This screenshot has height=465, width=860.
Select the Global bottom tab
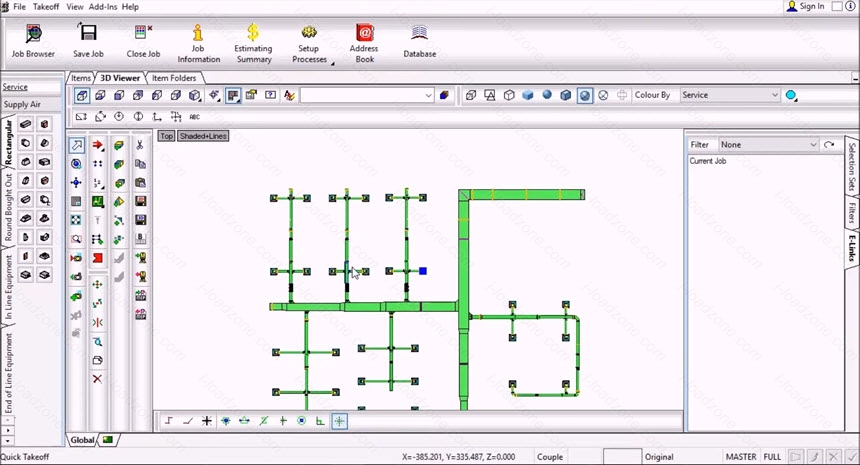[82, 440]
